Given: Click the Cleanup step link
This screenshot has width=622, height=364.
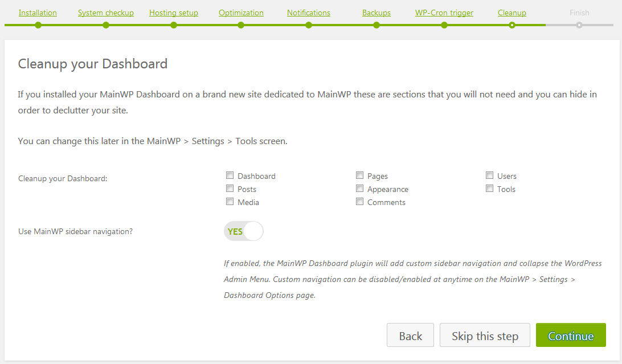Looking at the screenshot, I should (x=511, y=13).
